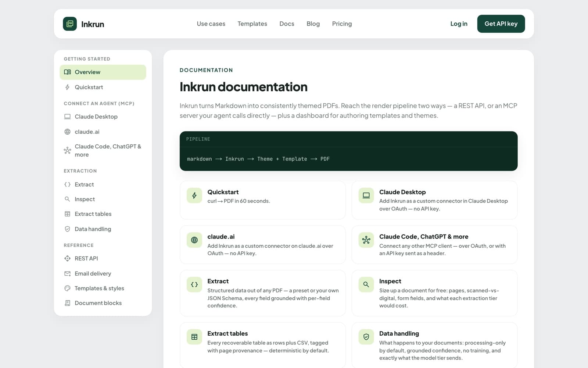Click the table icon on Extract tables card
The height and width of the screenshot is (368, 588).
(194, 337)
